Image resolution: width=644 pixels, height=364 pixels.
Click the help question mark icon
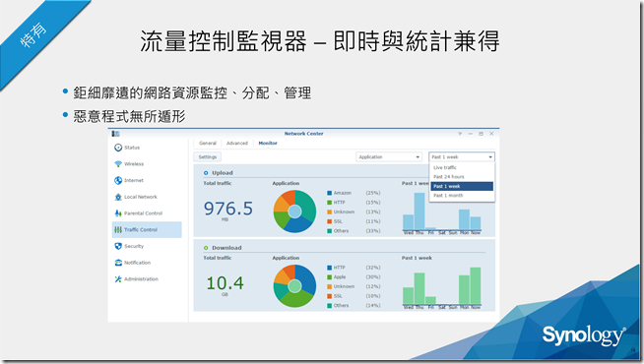click(x=460, y=134)
